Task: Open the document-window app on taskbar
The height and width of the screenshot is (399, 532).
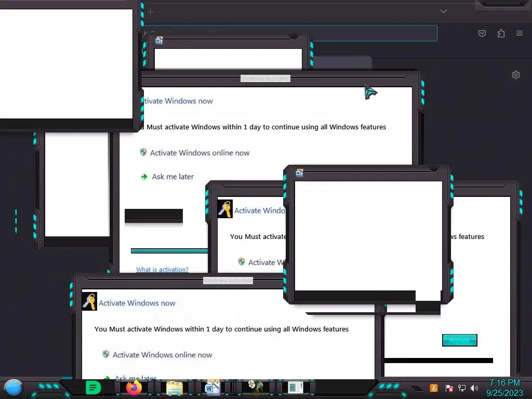Action: point(296,388)
